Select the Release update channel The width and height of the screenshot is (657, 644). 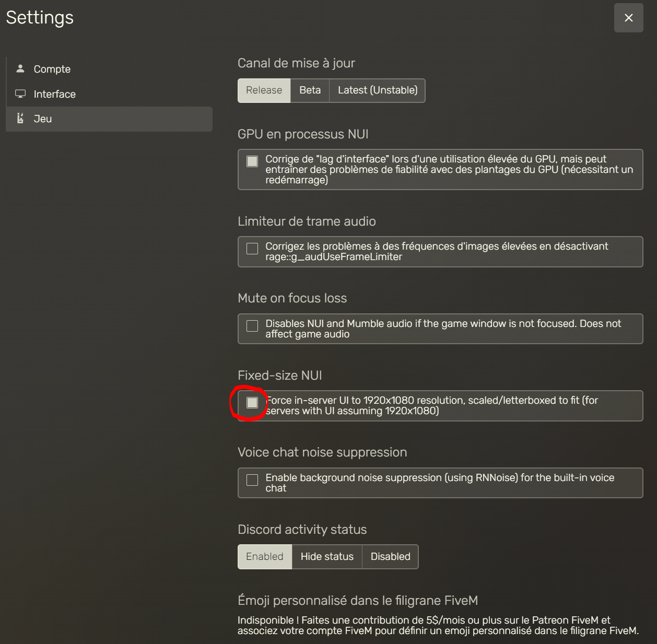tap(264, 90)
